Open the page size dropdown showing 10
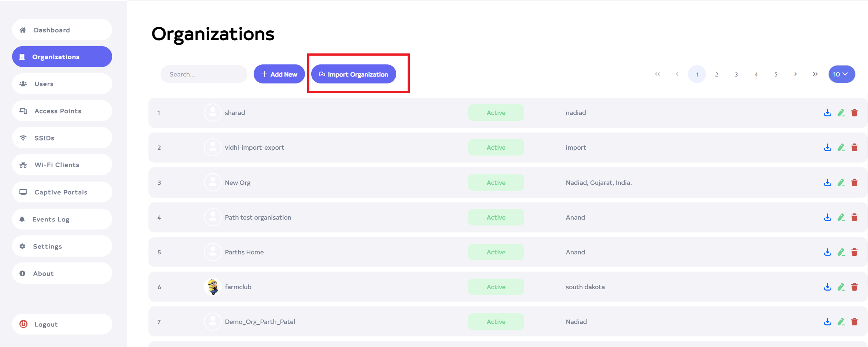Viewport: 868px width, 347px height. tap(842, 74)
